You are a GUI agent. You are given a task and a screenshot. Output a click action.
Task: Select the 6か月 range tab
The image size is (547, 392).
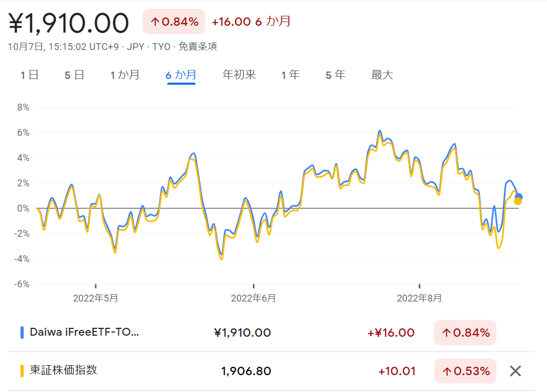181,75
